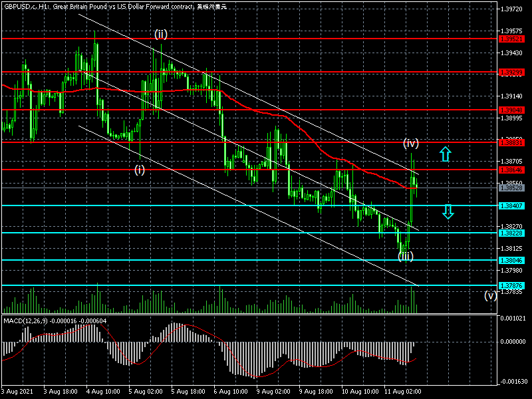Click the 1.39430 price scale value
532x399 pixels.
511,53
